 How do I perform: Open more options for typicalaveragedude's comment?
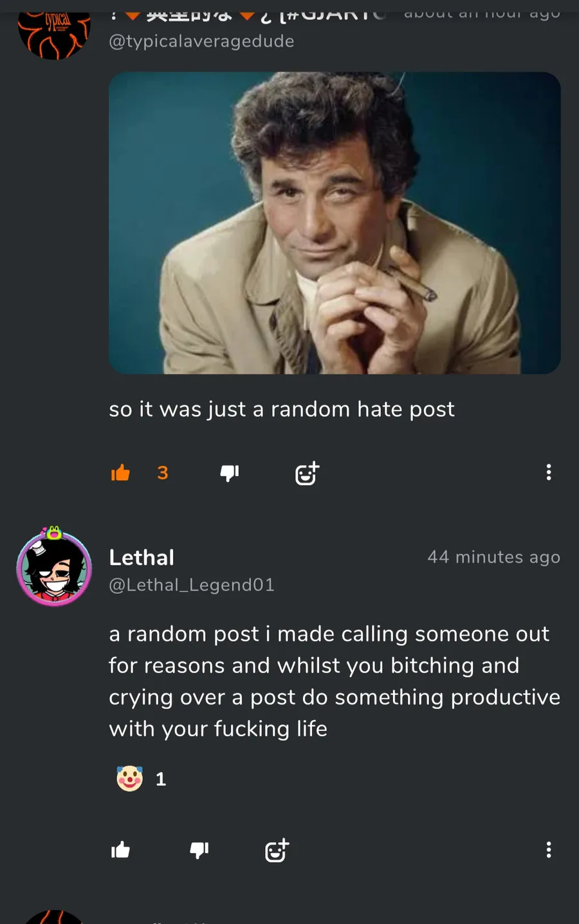548,472
